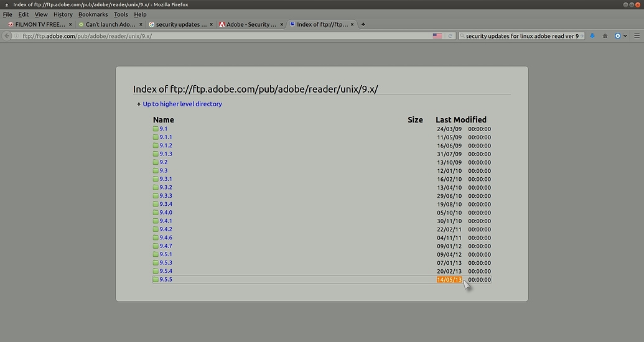The height and width of the screenshot is (342, 644).
Task: Open the 9.5.4 directory link
Action: coord(166,271)
